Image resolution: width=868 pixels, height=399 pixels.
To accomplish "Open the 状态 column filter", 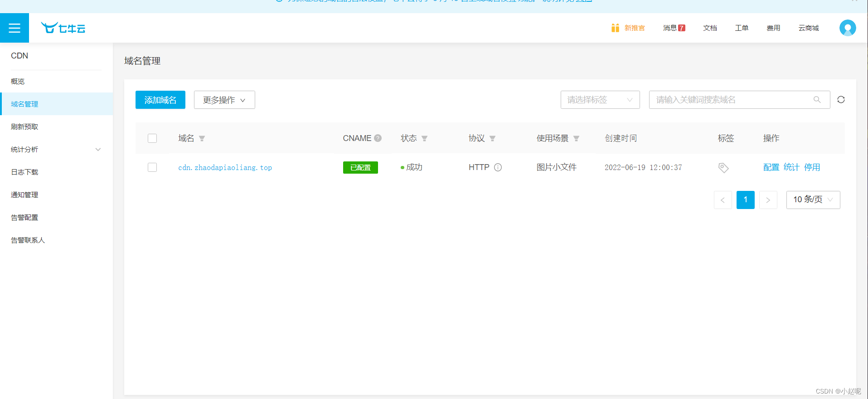I will click(425, 138).
